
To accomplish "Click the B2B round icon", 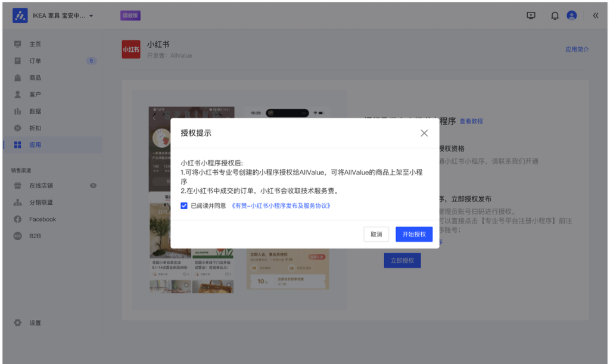I will tap(17, 236).
